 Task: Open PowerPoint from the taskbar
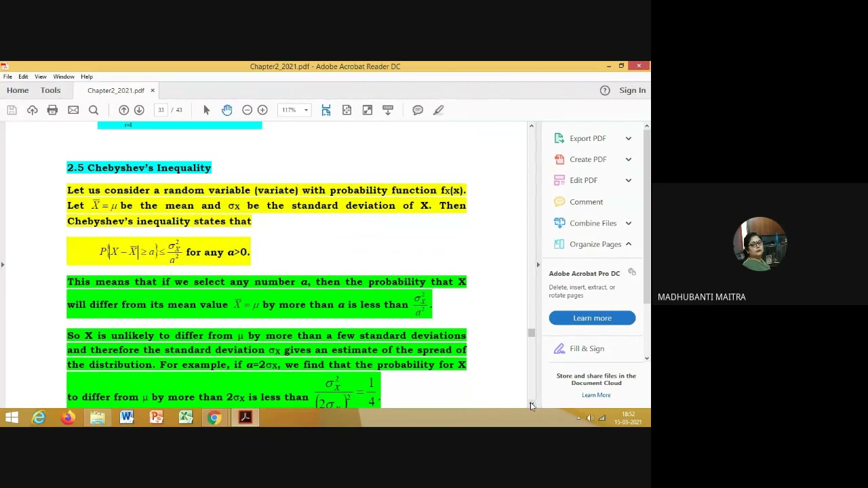(x=156, y=418)
